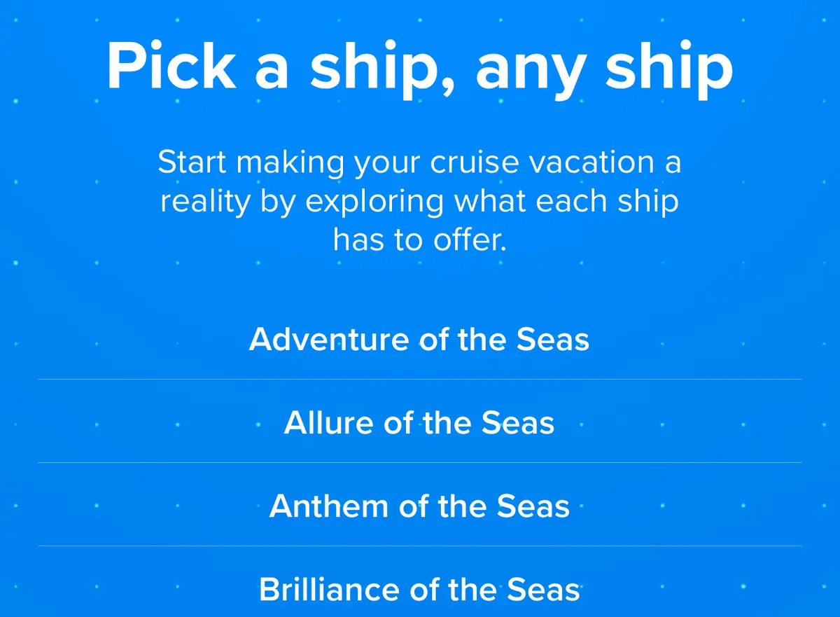840x617 pixels.
Task: Click the text 'has to offer.'
Action: tap(419, 240)
